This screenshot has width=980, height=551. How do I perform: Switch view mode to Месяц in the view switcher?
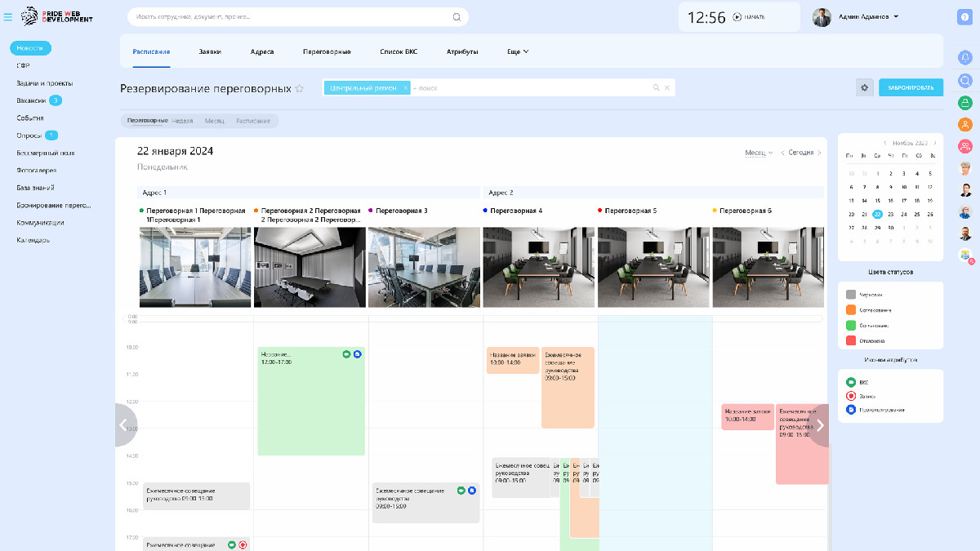(215, 121)
